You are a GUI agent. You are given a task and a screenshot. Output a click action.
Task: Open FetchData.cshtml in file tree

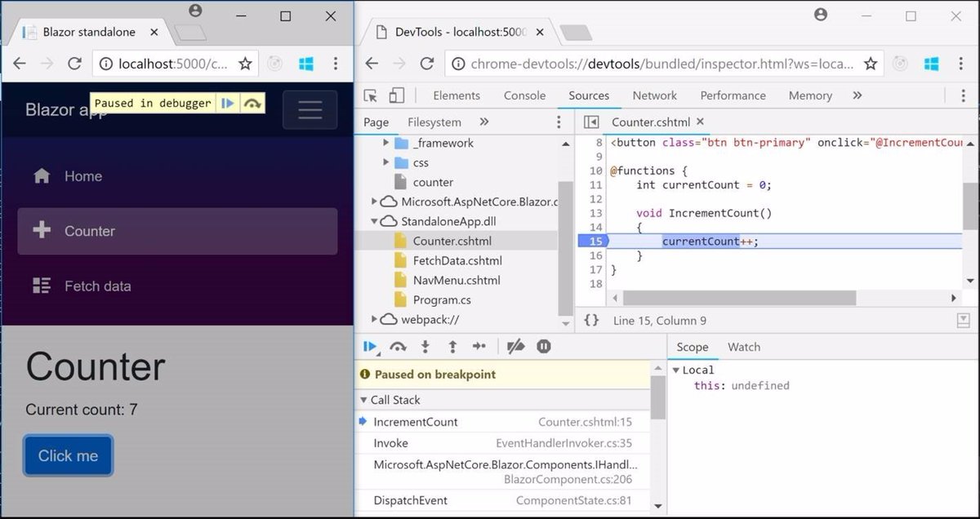click(457, 260)
